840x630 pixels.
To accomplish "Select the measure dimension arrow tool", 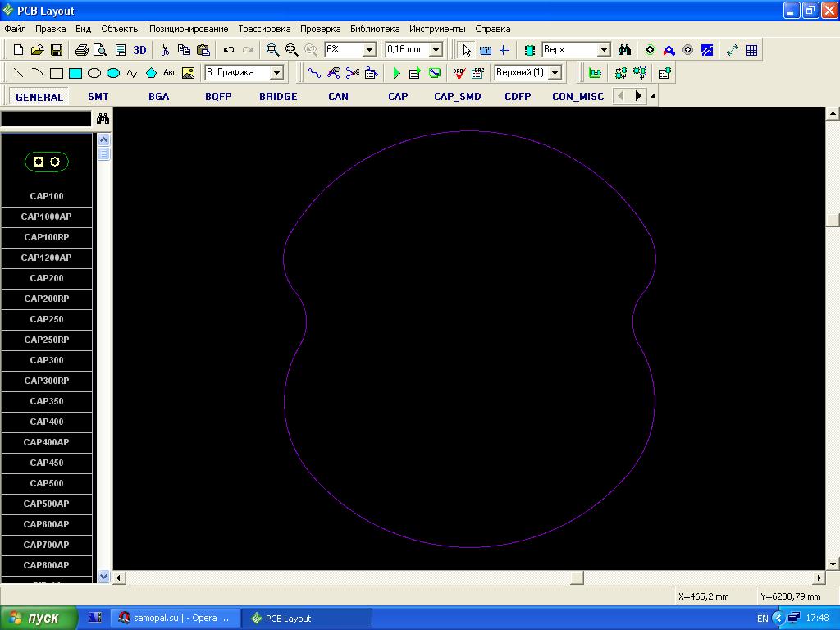I will [x=733, y=50].
